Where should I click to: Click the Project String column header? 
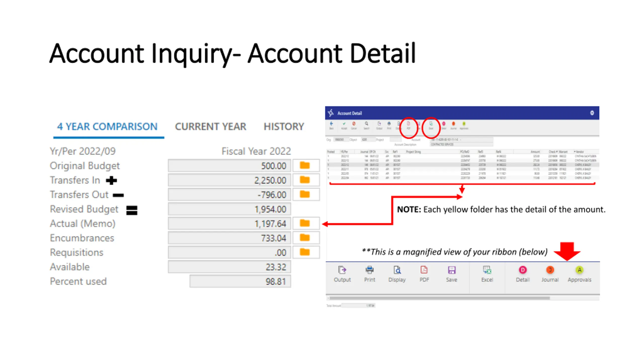click(x=413, y=152)
